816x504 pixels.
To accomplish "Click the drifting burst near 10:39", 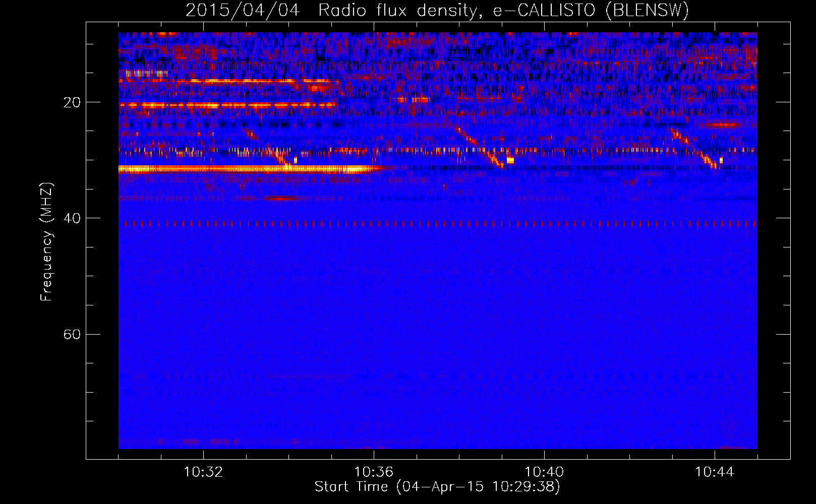I will tap(479, 147).
